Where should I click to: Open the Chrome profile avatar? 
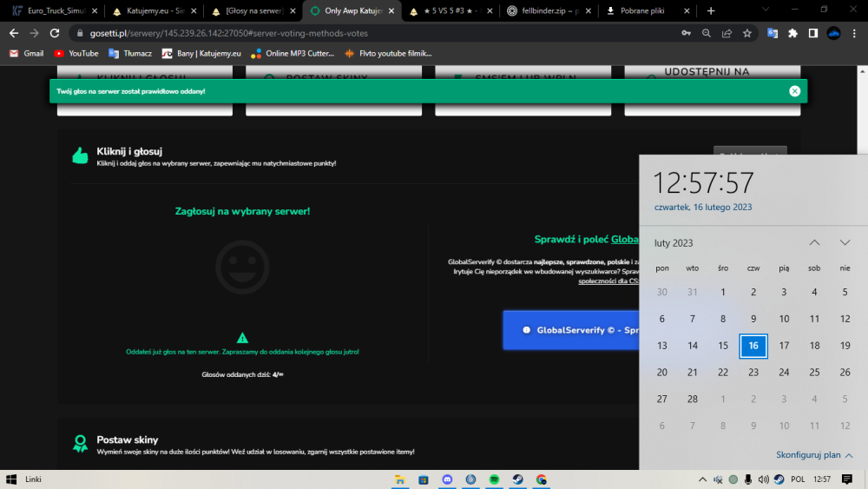coord(833,33)
